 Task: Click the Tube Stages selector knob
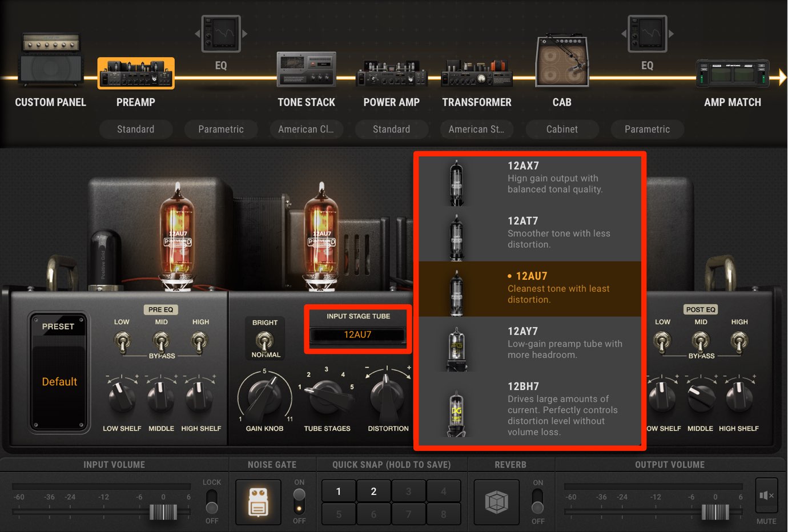point(328,397)
